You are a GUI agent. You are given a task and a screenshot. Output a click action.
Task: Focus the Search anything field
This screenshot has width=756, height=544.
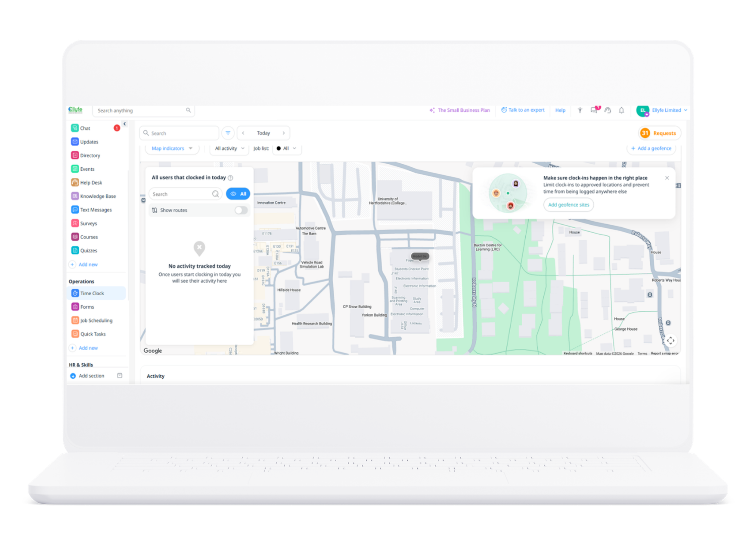(x=143, y=110)
